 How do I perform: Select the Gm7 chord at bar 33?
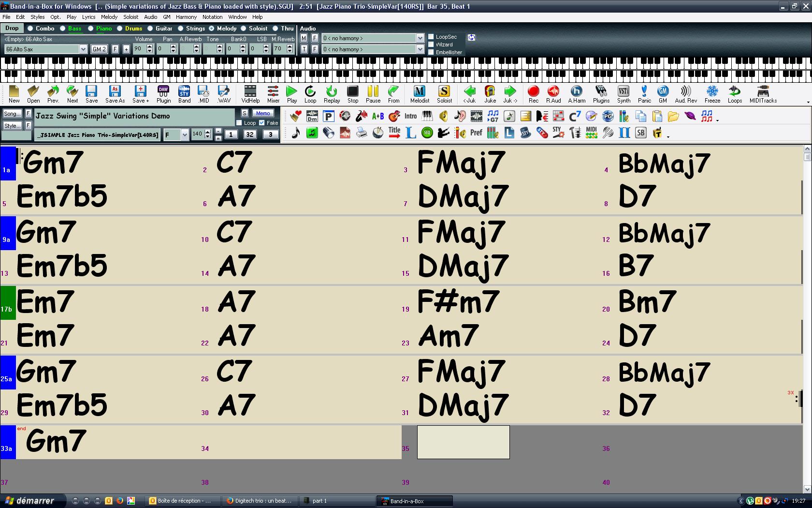(x=56, y=441)
